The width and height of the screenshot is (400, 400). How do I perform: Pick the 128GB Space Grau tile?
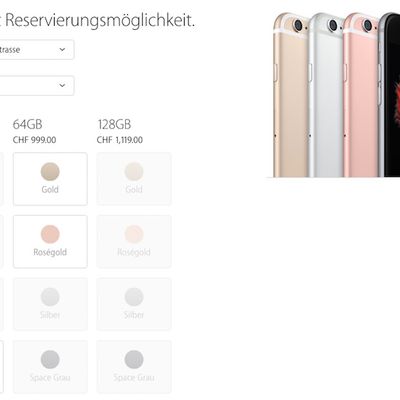134,367
